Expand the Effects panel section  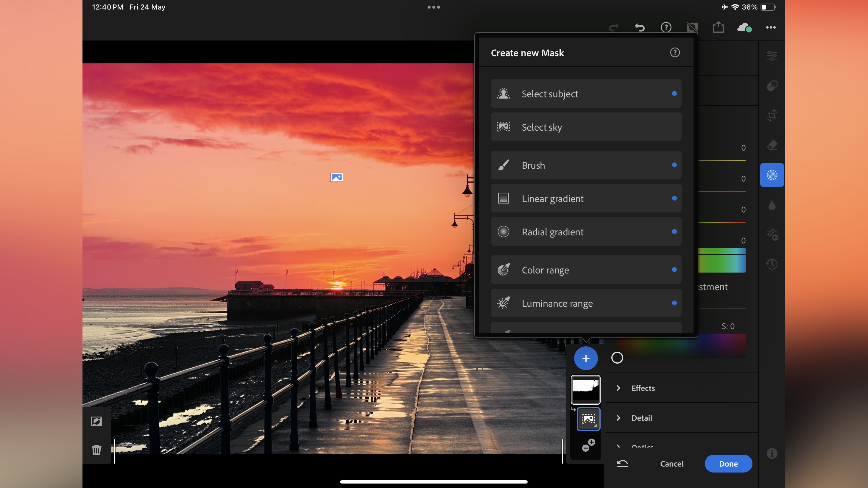click(x=619, y=388)
